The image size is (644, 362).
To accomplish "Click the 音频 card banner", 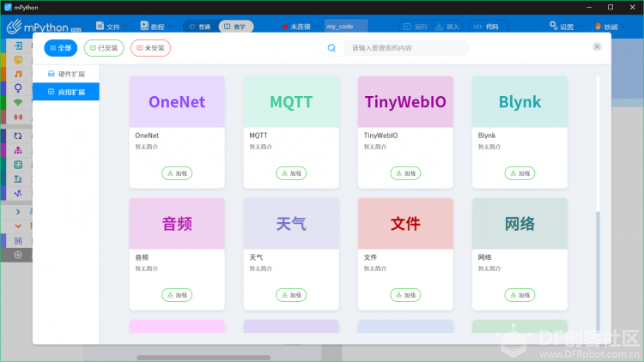I will click(177, 224).
